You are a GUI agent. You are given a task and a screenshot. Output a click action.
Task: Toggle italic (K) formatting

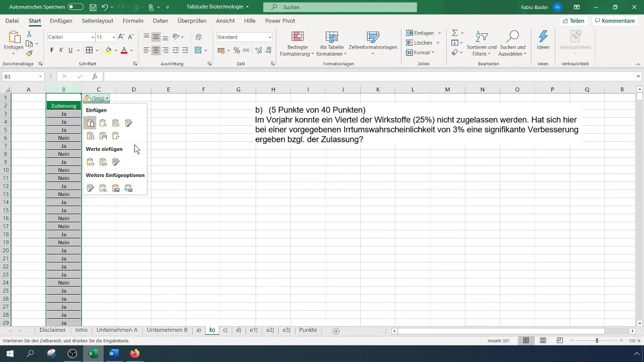pyautogui.click(x=61, y=50)
